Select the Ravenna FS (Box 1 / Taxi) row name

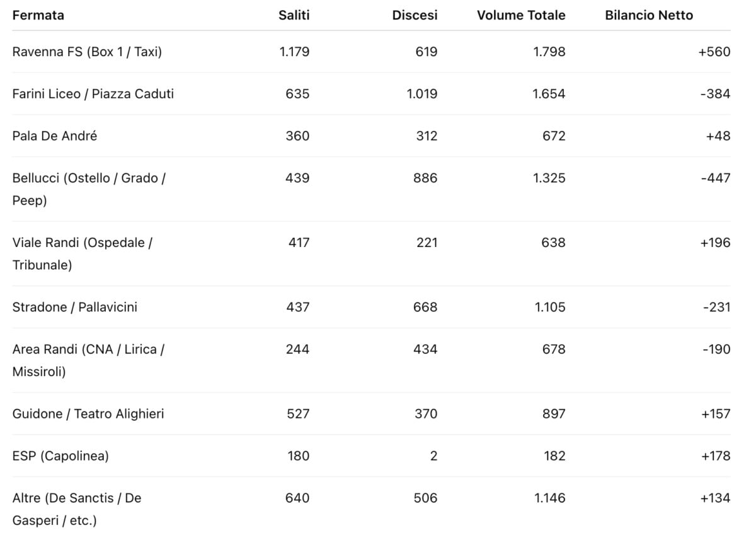pyautogui.click(x=87, y=52)
